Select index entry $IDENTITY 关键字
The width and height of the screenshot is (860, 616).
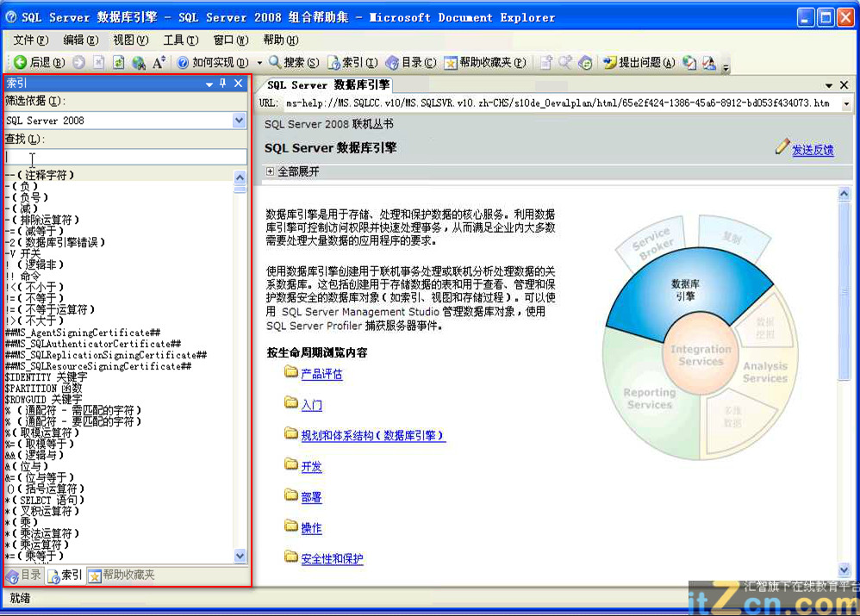[46, 376]
